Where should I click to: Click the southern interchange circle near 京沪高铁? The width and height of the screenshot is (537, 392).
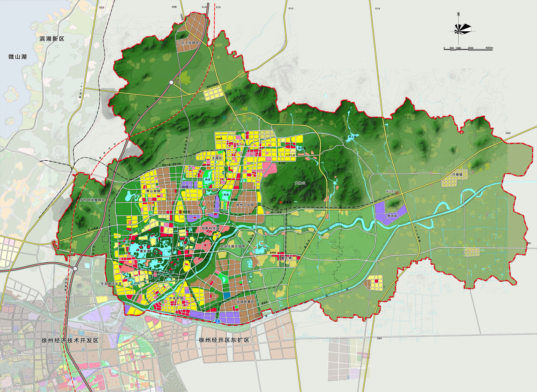tap(75, 268)
